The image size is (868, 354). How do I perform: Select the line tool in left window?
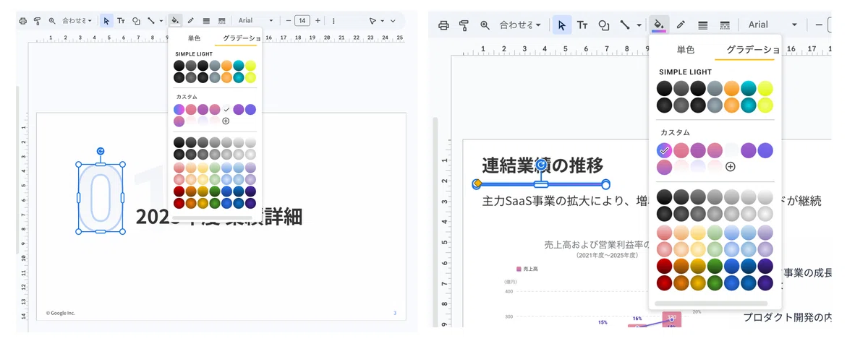pyautogui.click(x=150, y=21)
